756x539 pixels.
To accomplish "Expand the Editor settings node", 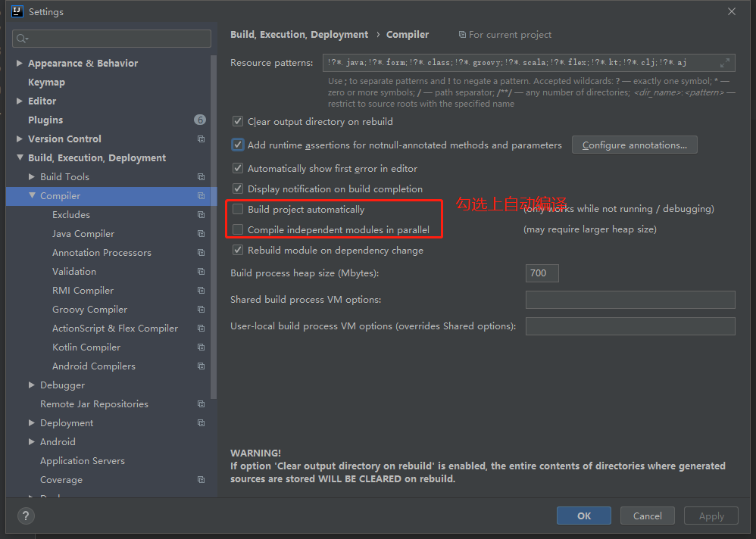I will pos(19,101).
